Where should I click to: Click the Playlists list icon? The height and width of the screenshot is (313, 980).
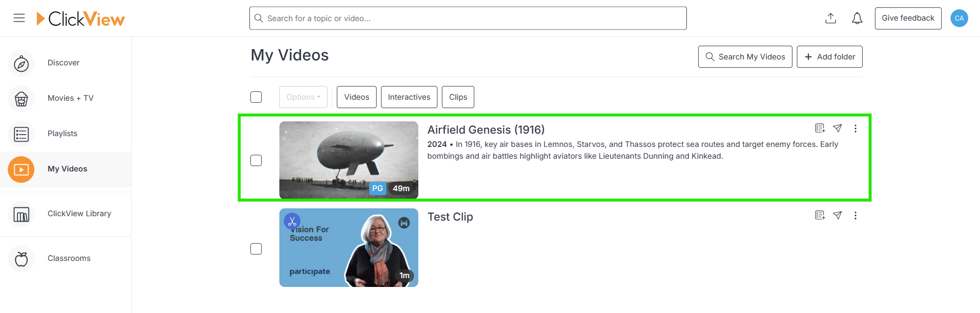click(21, 134)
